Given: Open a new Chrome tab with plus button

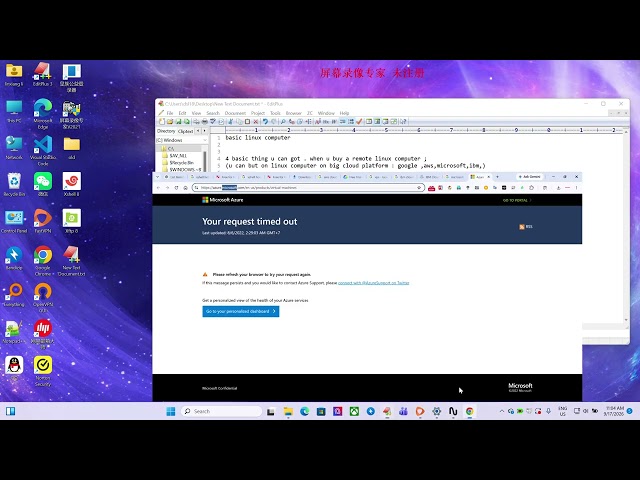Looking at the screenshot, I should pos(497,177).
